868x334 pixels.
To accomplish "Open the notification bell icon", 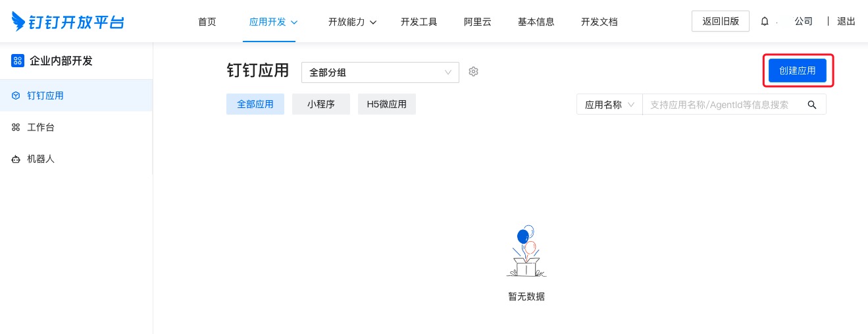I will coord(765,22).
